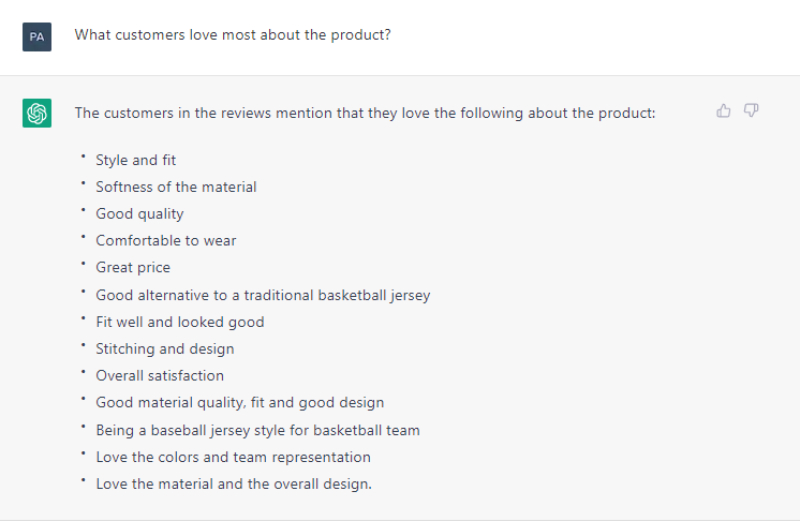
Task: Click 'Love the material and the overall design'
Action: pyautogui.click(x=234, y=484)
